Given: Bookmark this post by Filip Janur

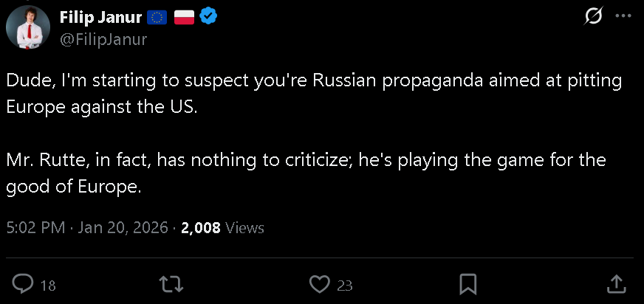Looking at the screenshot, I should [x=467, y=283].
